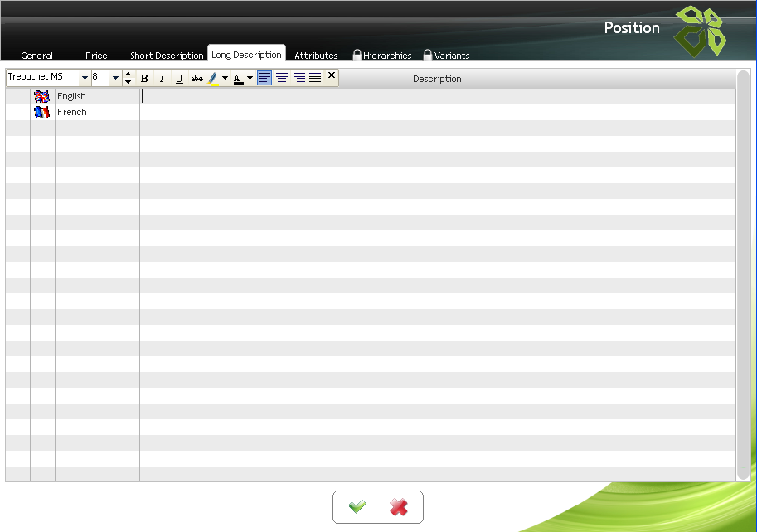Image resolution: width=757 pixels, height=532 pixels.
Task: Toggle bold formatting
Action: coord(144,78)
